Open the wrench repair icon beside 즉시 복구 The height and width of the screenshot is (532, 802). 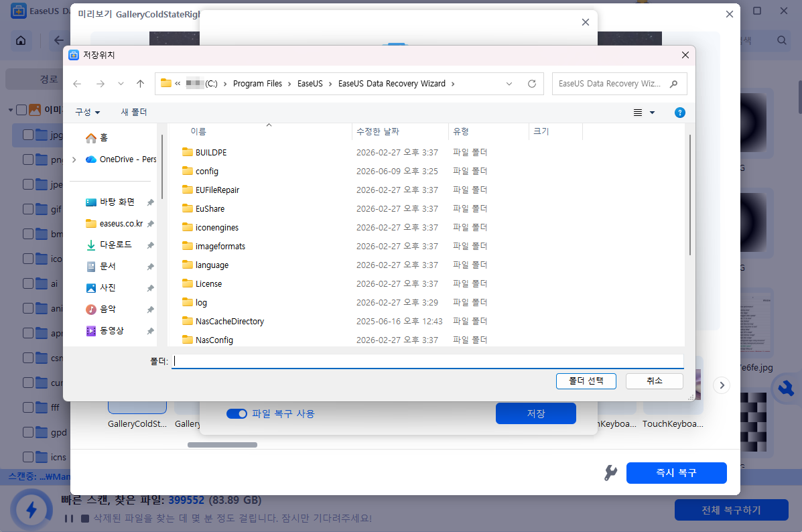[610, 472]
